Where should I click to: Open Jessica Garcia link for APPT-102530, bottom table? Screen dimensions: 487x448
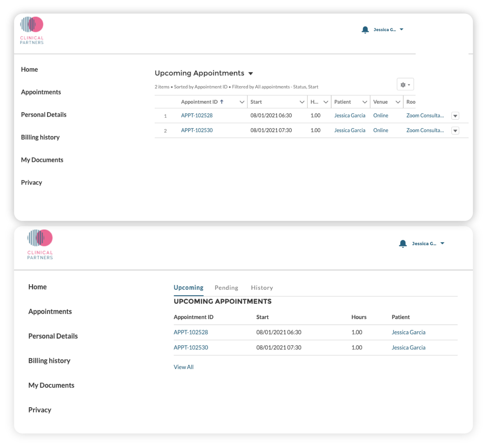[x=408, y=348]
